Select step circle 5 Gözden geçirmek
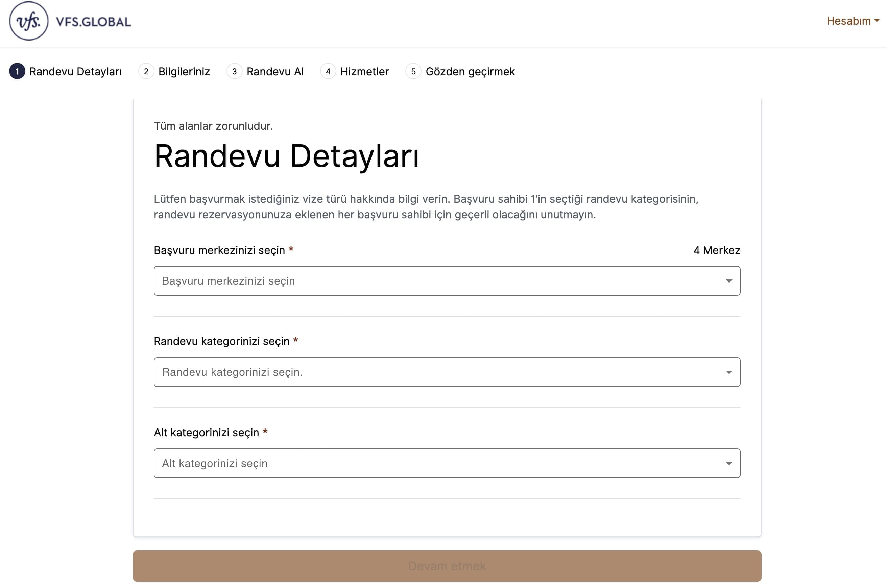The image size is (887, 588). tap(413, 71)
